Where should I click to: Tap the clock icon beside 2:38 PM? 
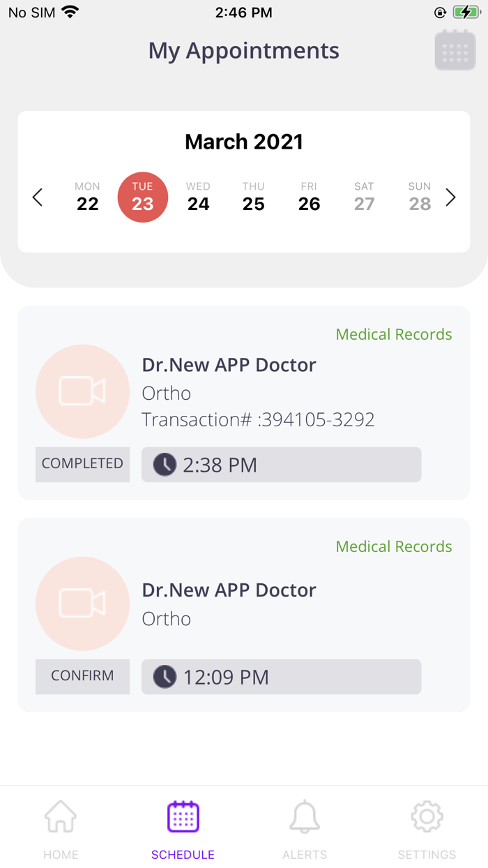coord(163,464)
